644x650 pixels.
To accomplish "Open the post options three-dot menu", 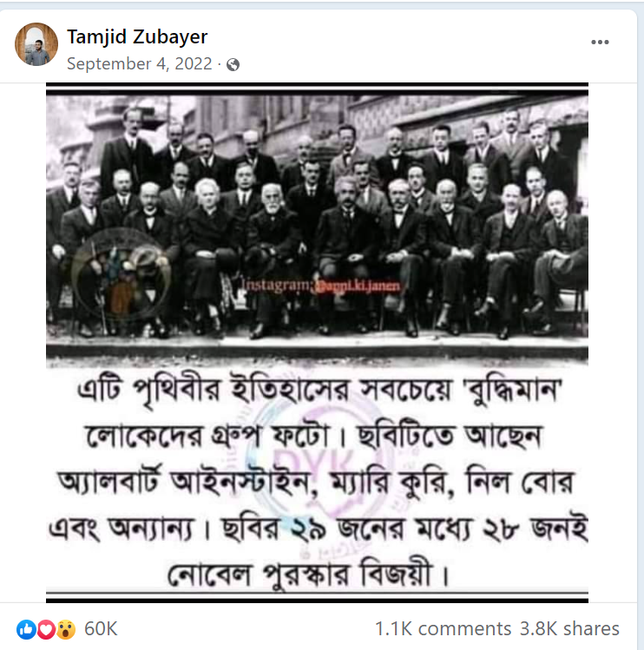I will 600,42.
